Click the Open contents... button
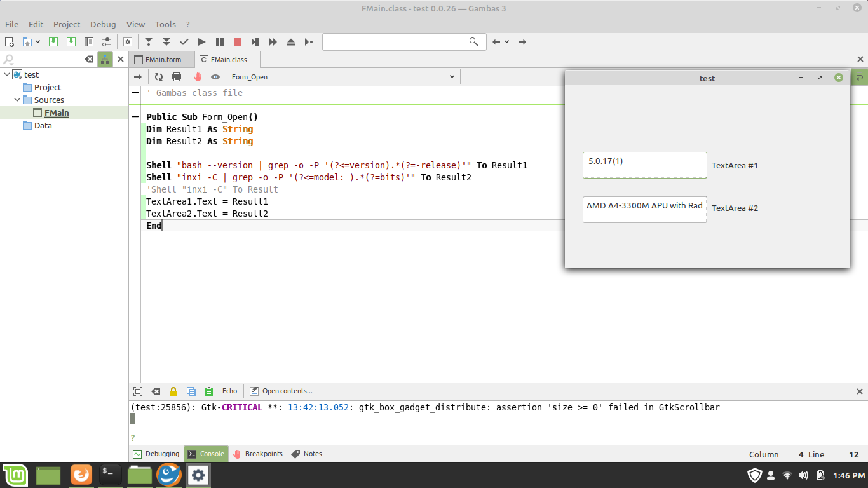 tap(281, 391)
